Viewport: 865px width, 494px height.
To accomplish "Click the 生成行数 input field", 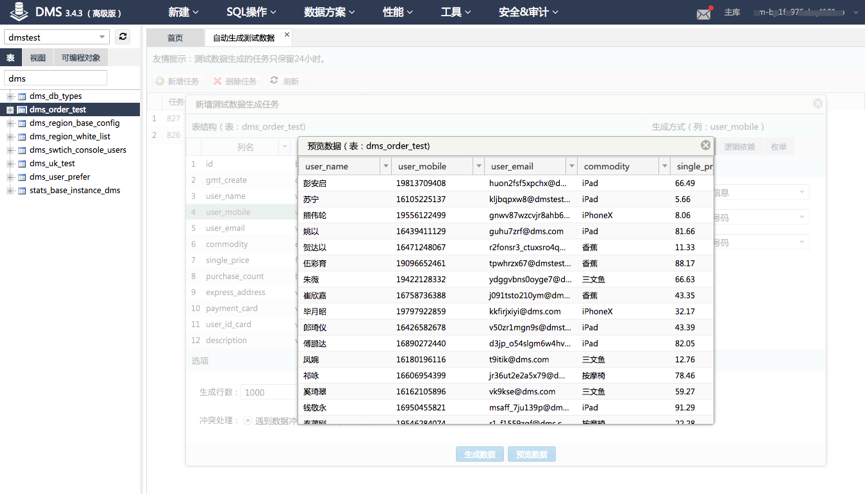I will (269, 392).
